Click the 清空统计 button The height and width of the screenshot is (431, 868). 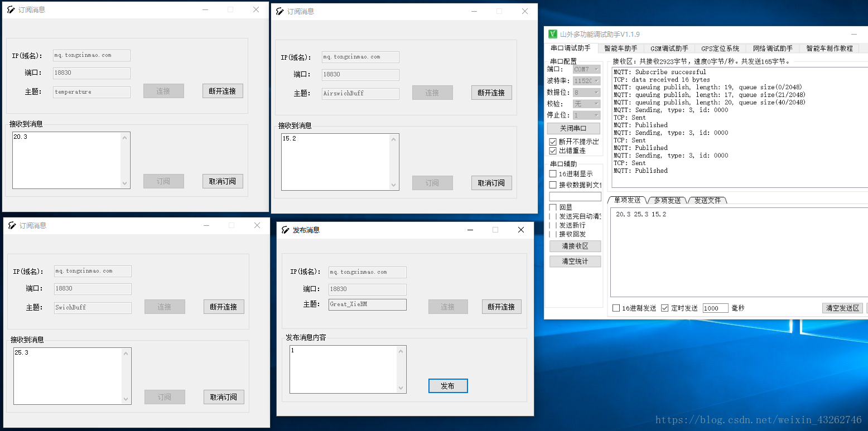[x=575, y=261]
